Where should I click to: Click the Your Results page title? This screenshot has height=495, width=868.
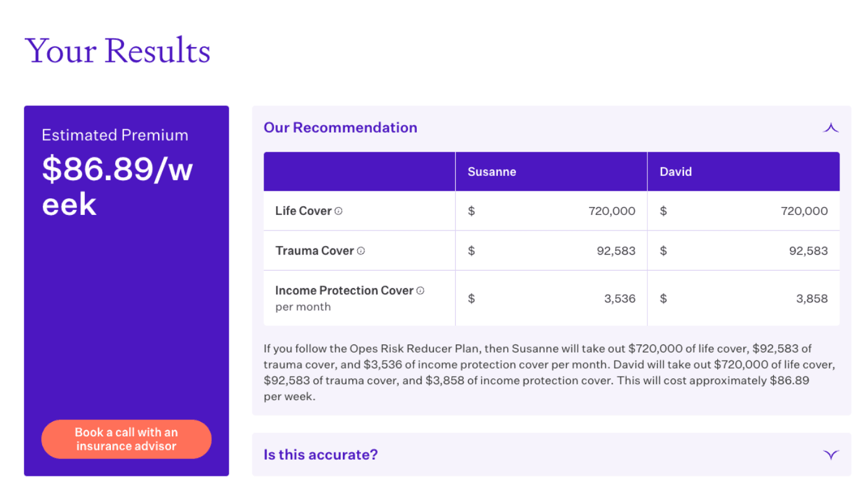pos(118,51)
